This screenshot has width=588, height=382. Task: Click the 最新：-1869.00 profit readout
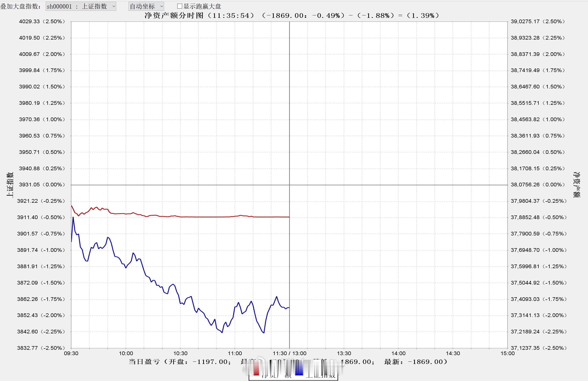point(416,362)
